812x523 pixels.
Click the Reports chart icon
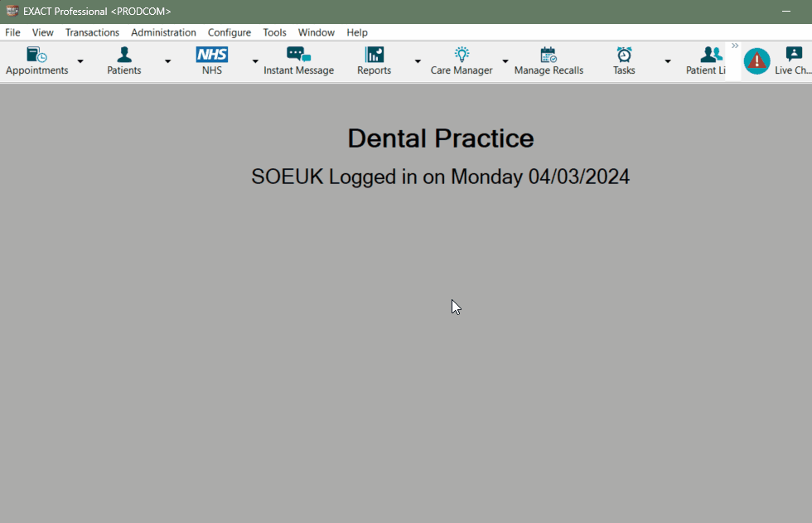pyautogui.click(x=375, y=56)
